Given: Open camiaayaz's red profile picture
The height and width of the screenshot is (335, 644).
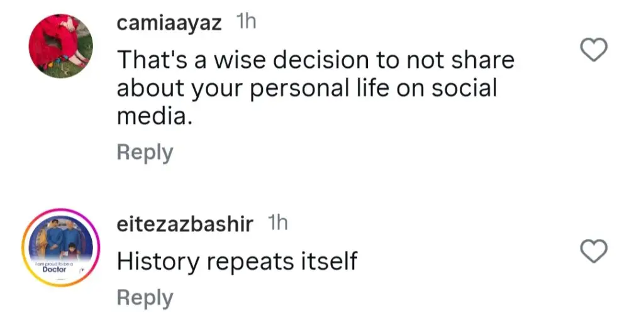Looking at the screenshot, I should (x=61, y=47).
